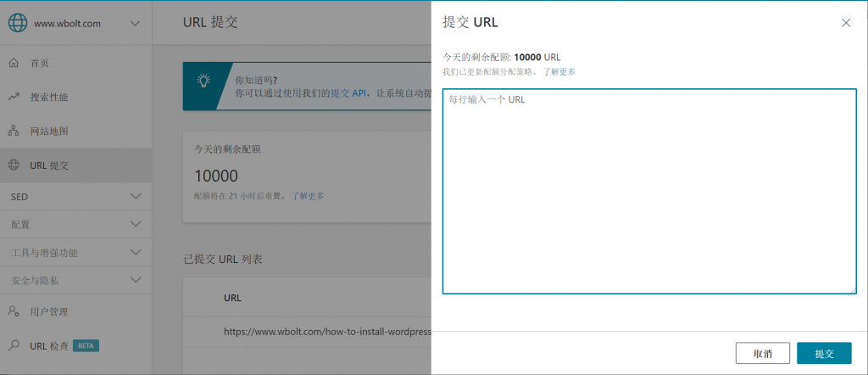Screen dimensions: 868x375
Task: Click the 提交 API link in tip
Action: [x=348, y=92]
